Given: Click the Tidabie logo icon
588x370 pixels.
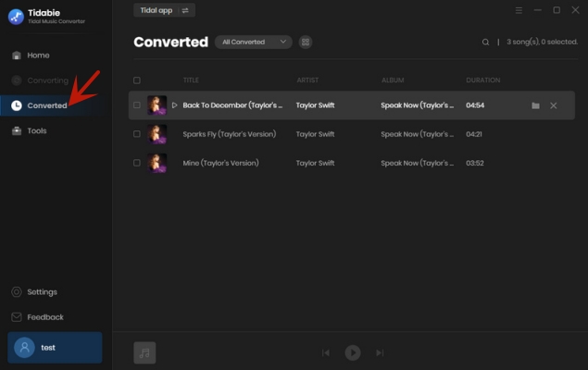Looking at the screenshot, I should point(16,17).
